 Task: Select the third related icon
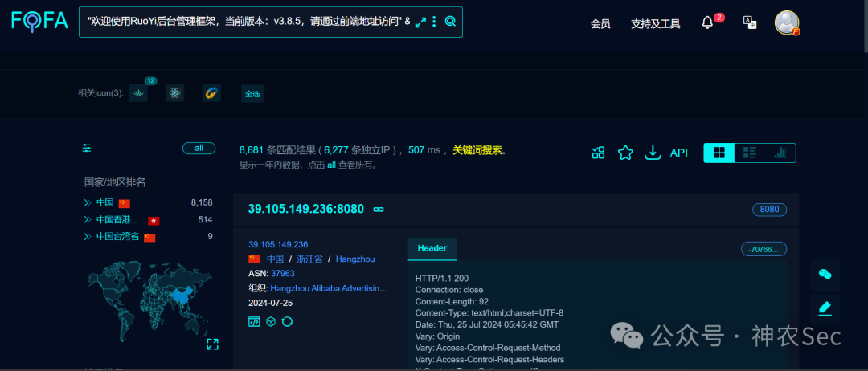211,93
